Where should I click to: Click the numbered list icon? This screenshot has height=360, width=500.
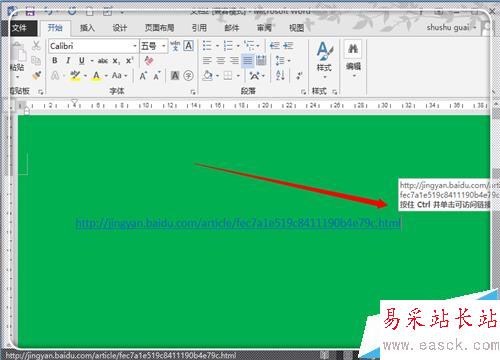point(228,46)
